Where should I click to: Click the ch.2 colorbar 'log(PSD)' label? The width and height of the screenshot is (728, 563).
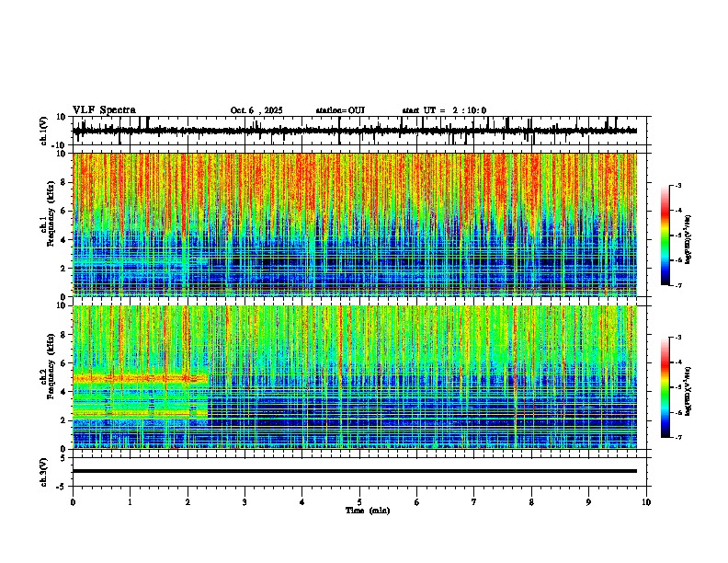click(x=688, y=391)
